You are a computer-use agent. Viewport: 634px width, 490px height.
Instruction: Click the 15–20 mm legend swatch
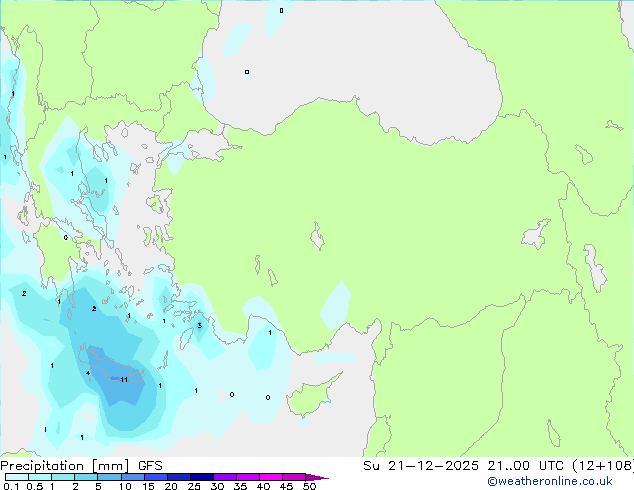tap(156, 477)
